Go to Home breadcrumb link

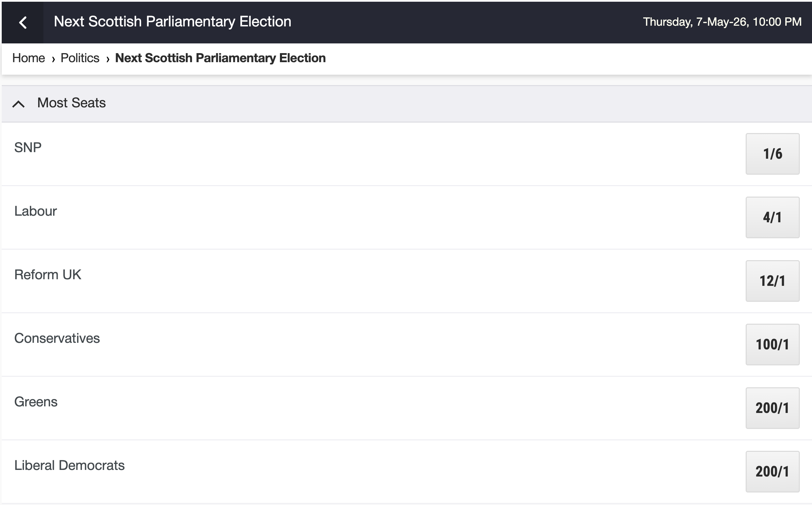pyautogui.click(x=28, y=58)
